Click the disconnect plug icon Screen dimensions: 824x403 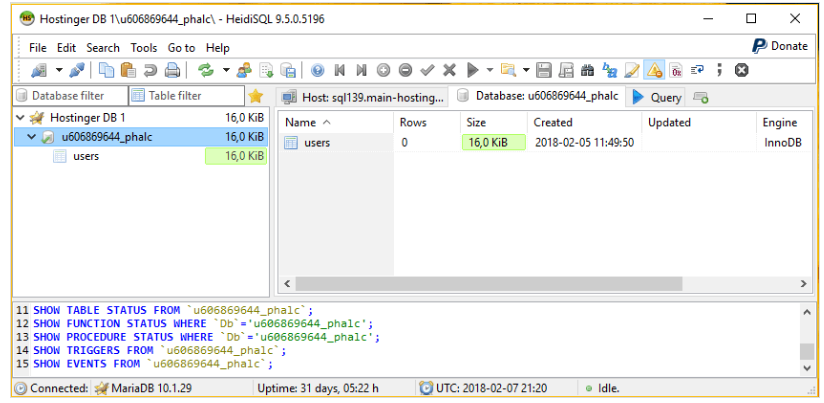(77, 70)
